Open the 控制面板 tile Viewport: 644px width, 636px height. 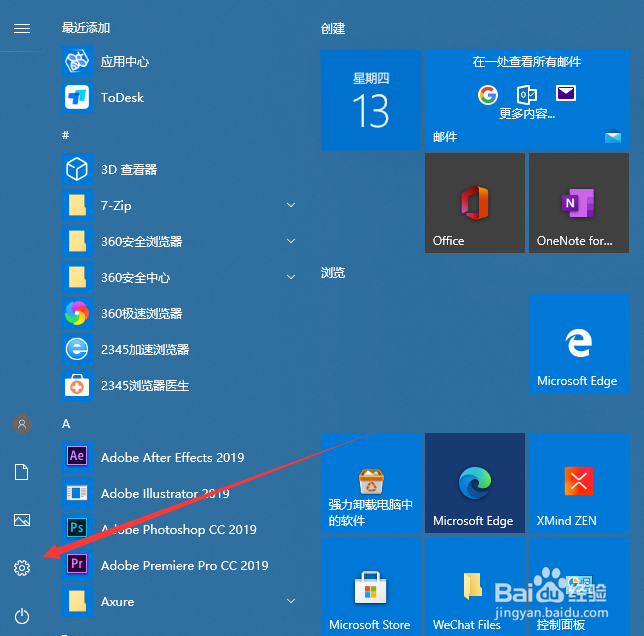coord(579,586)
